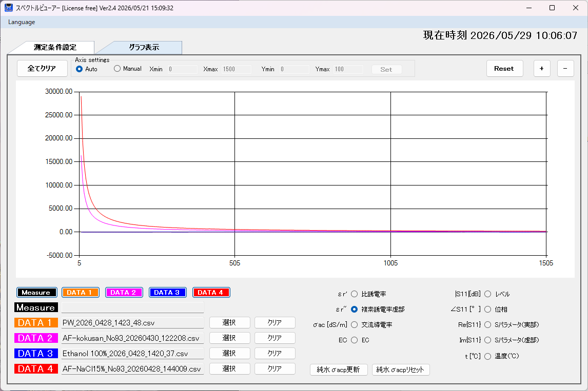Switch to the グラフ表示 tab
Screen dimensions: 588x391
pyautogui.click(x=144, y=48)
